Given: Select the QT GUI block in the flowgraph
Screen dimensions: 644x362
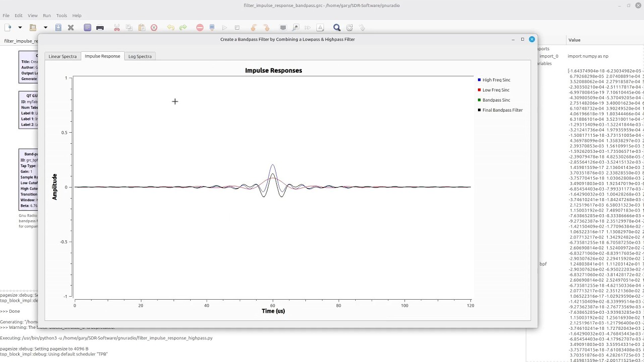Looking at the screenshot, I should [29, 110].
